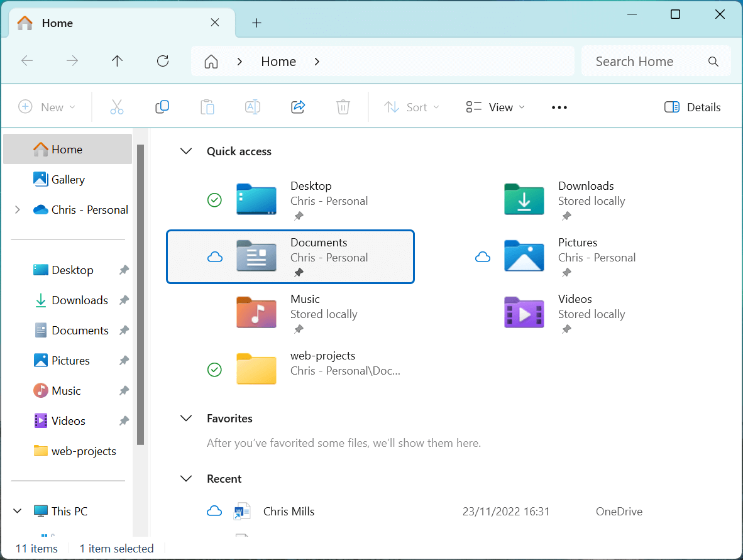Viewport: 743px width, 560px height.
Task: Click the green sync checkmark next to Desktop
Action: (x=214, y=200)
